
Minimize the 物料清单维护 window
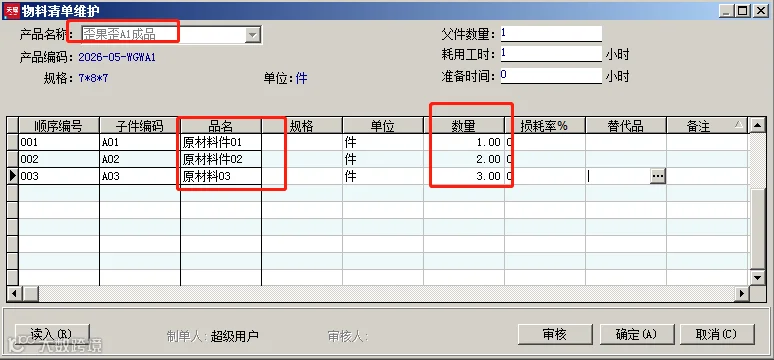tap(727, 11)
